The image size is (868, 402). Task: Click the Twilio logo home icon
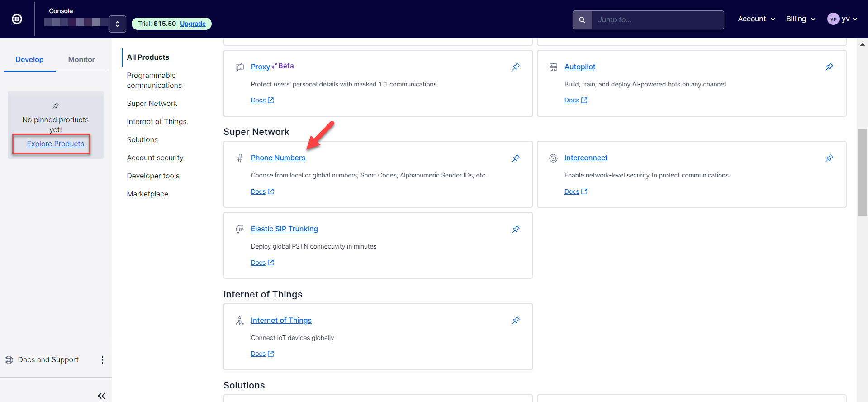[x=17, y=19]
